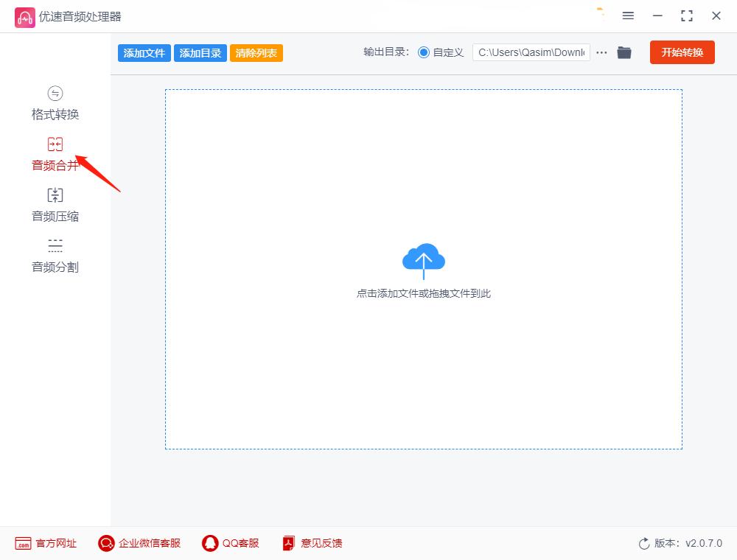Click the cloud upload icon
The image size is (737, 560).
[424, 260]
